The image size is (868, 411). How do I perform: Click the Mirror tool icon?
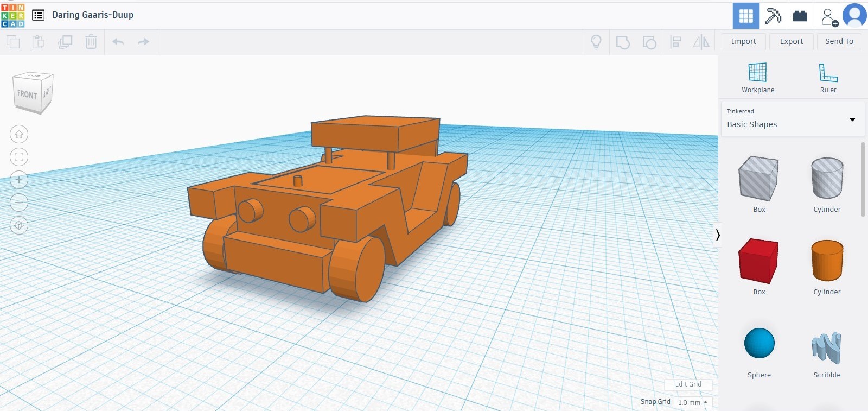point(701,42)
